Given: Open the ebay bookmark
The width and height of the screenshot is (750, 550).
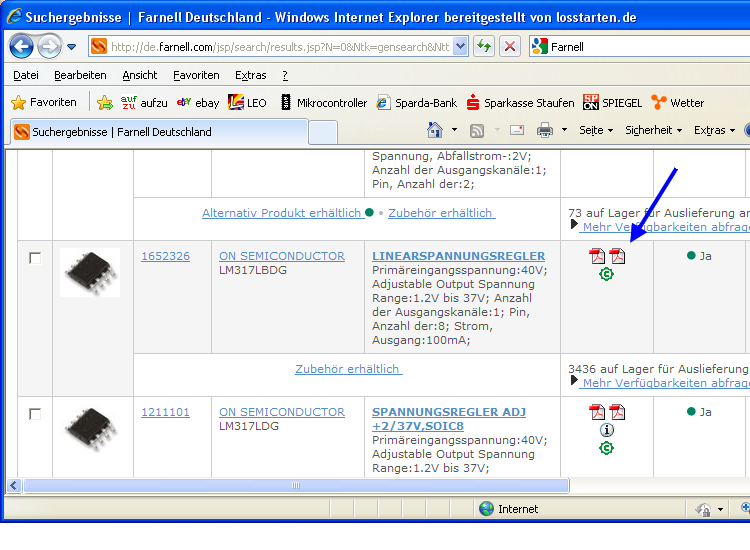Looking at the screenshot, I should (x=198, y=102).
